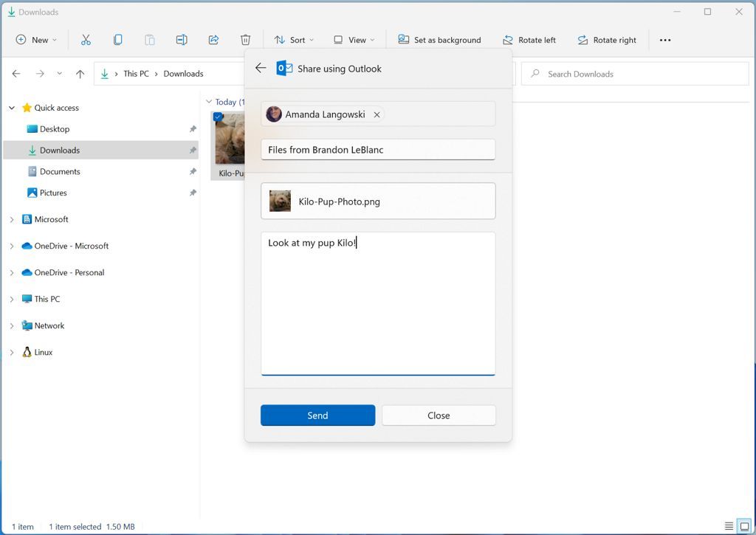Open the Share icon in the toolbar
The width and height of the screenshot is (756, 535).
tap(213, 39)
